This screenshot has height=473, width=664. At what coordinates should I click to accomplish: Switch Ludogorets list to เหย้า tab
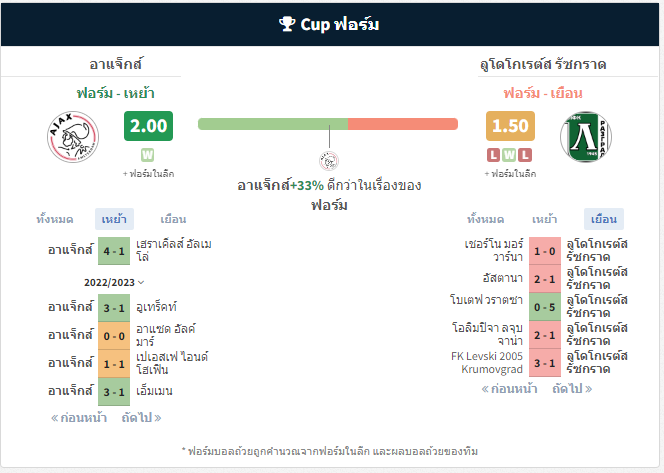545,219
